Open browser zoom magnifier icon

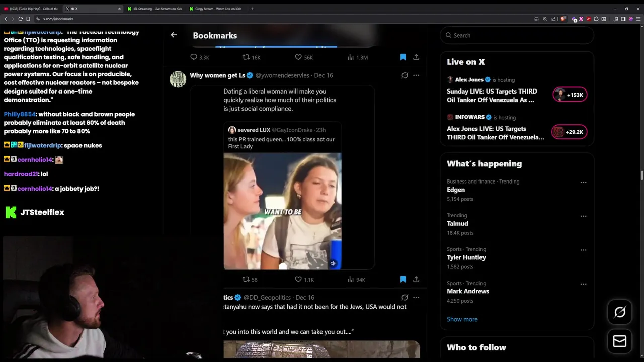point(545,19)
